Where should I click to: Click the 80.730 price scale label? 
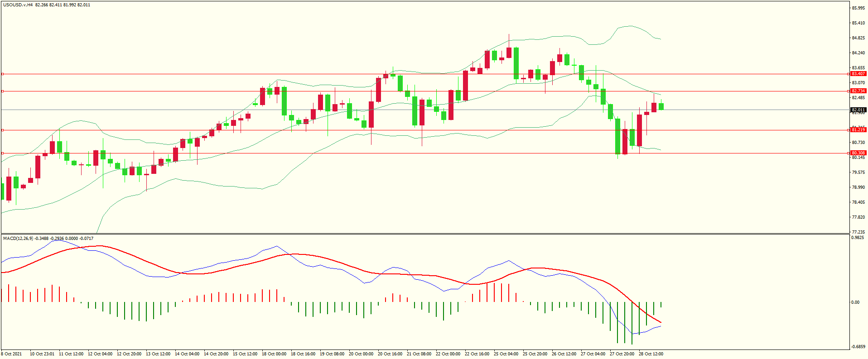pyautogui.click(x=858, y=143)
